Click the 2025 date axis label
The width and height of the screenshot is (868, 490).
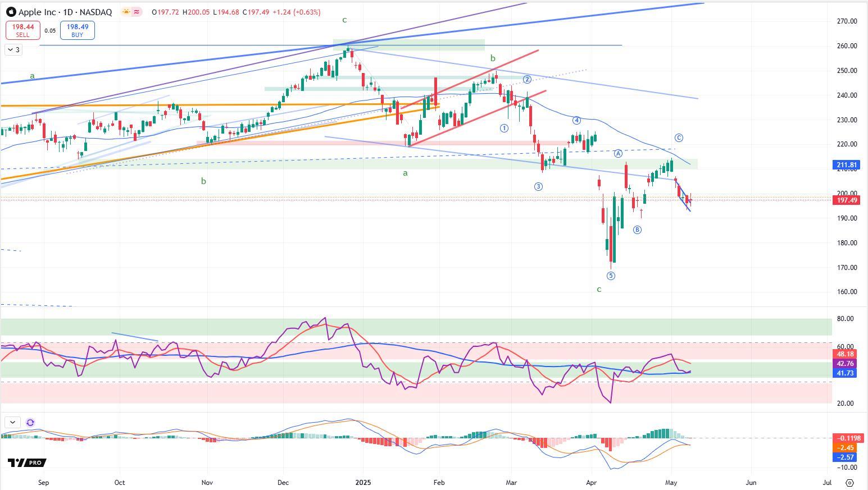pyautogui.click(x=362, y=482)
